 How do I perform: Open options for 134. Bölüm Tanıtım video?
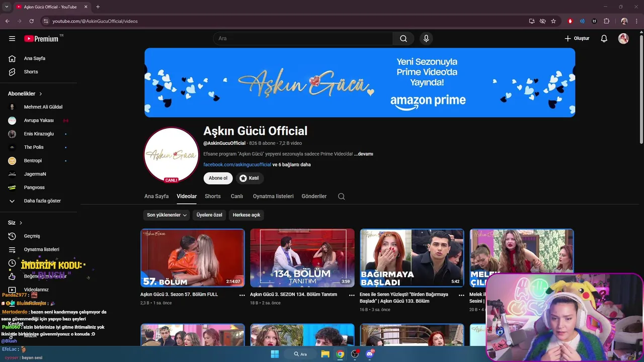[352, 295]
